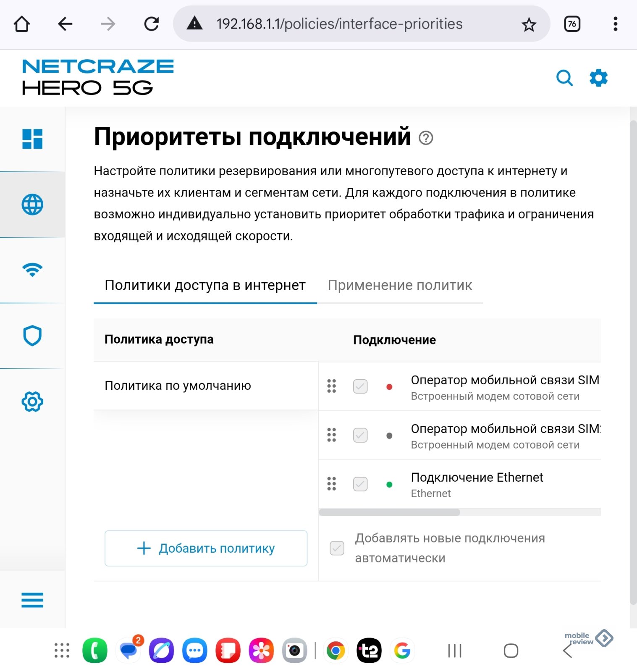Expand the sidebar hamburger menu

point(32,600)
